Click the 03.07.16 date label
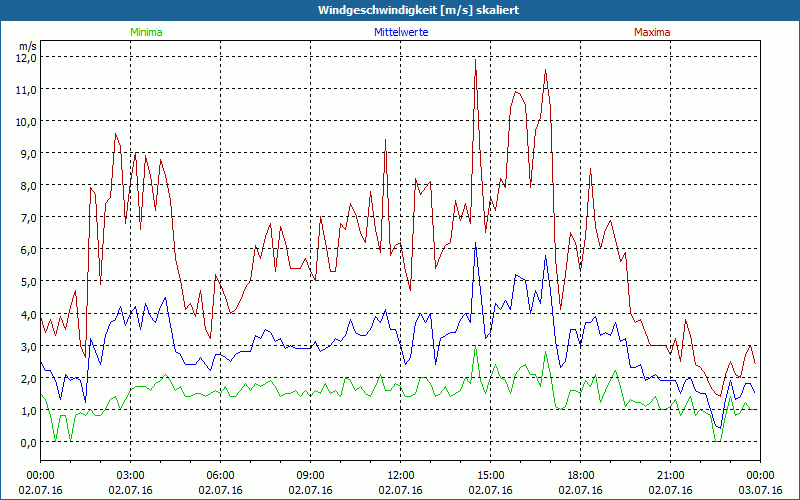800x500 pixels. (x=759, y=490)
